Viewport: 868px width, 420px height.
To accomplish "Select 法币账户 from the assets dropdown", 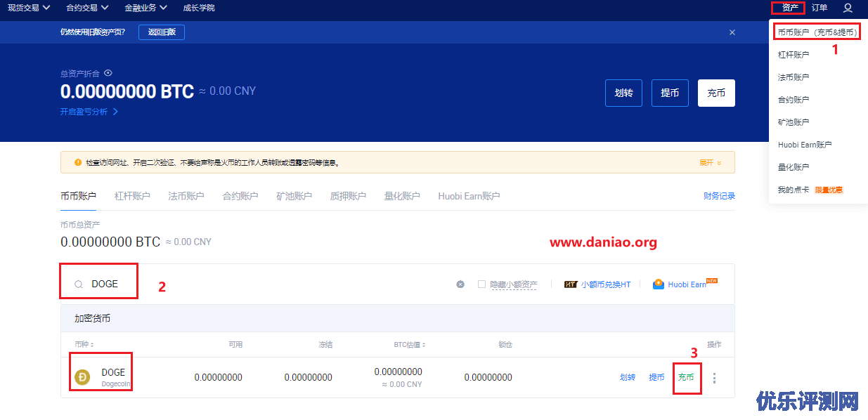I will (x=793, y=77).
